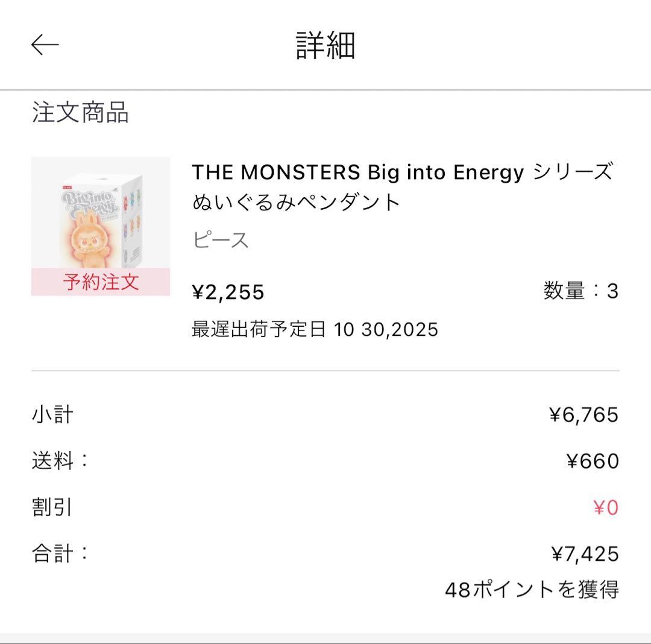Click the 予約注文 pre-order badge
The image size is (651, 644).
tap(101, 281)
